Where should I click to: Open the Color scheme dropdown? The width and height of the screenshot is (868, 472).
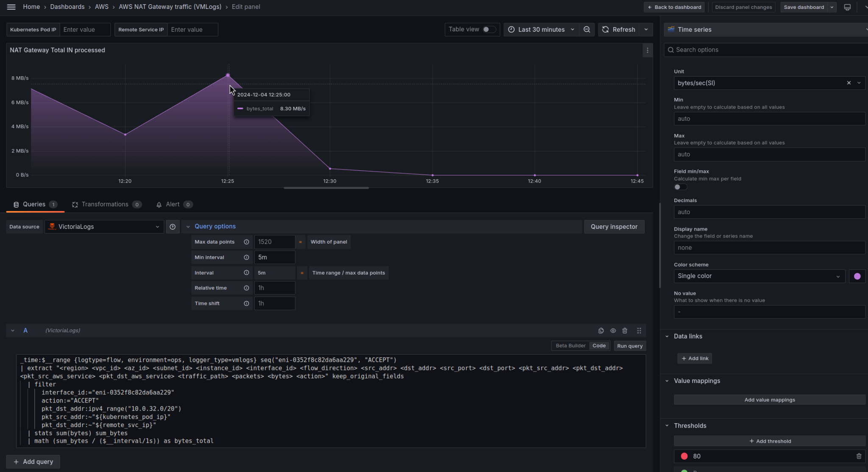point(759,276)
